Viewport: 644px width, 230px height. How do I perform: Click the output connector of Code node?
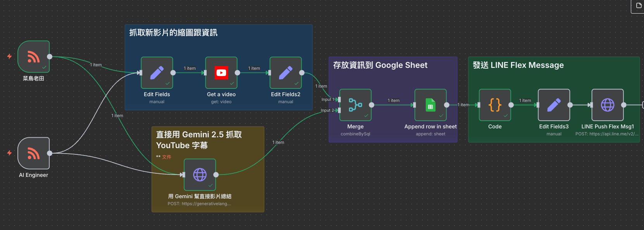click(x=511, y=105)
